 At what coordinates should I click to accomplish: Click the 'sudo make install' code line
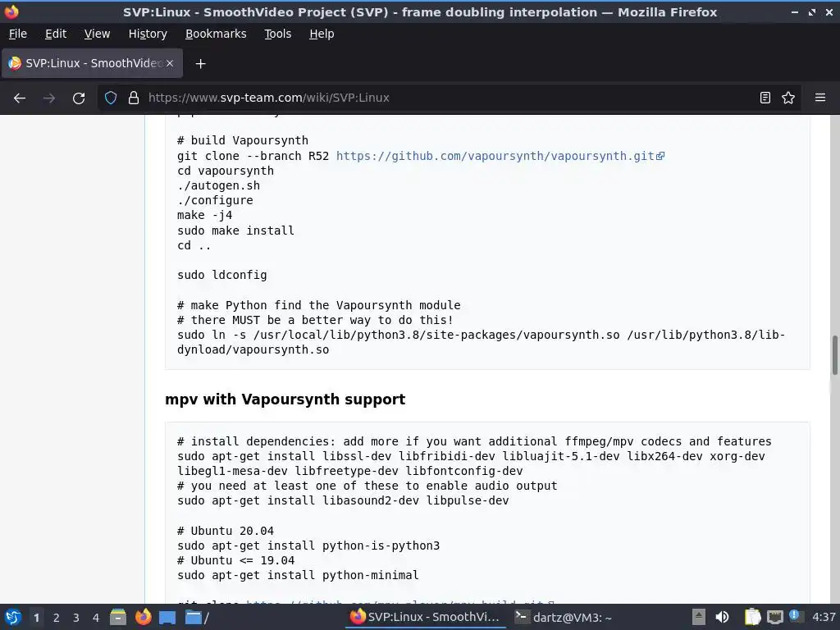(x=235, y=231)
